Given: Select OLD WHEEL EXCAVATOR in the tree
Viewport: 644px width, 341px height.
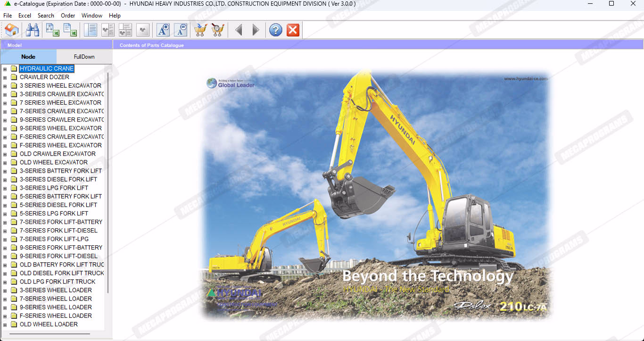Looking at the screenshot, I should point(53,162).
